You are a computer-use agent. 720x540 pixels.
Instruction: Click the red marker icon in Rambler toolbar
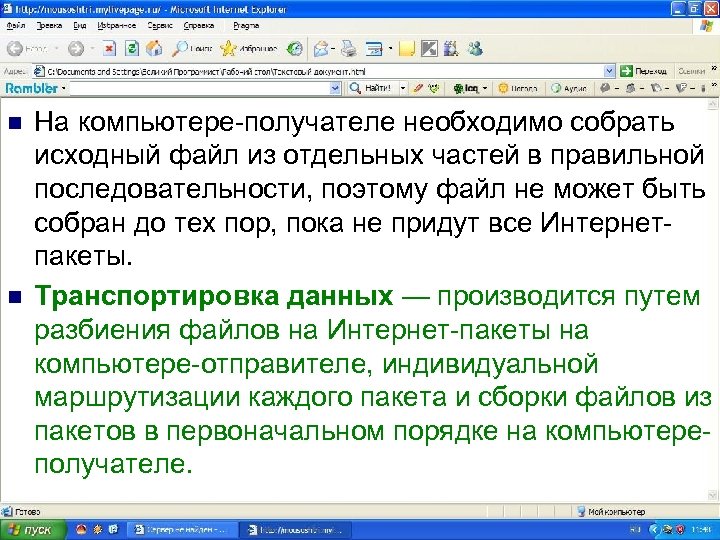tap(417, 88)
